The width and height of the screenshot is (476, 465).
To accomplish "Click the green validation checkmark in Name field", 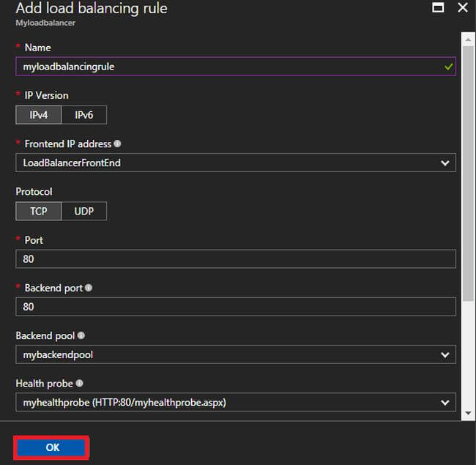I will [448, 66].
